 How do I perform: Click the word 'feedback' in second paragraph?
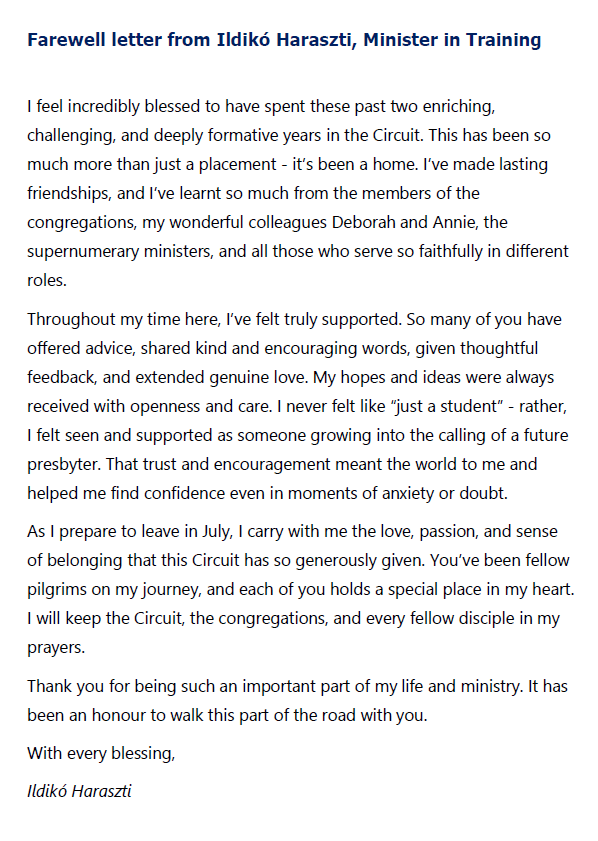click(x=61, y=378)
